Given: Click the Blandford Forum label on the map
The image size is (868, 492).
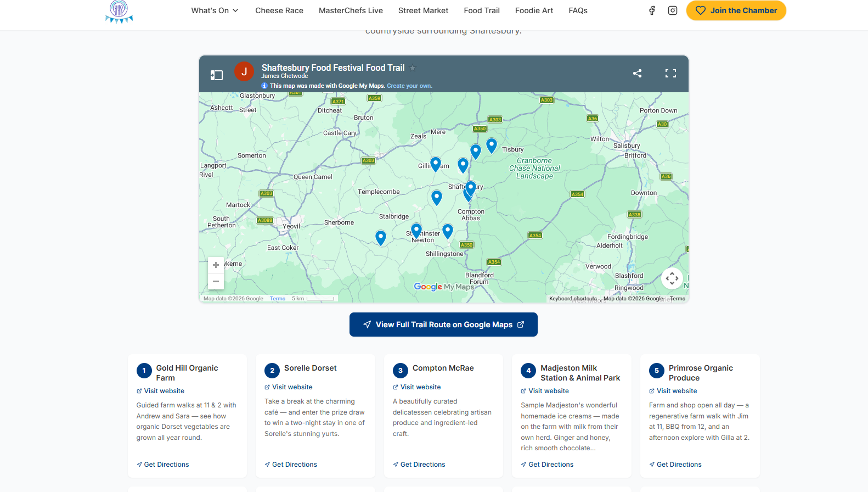Looking at the screenshot, I should [480, 278].
